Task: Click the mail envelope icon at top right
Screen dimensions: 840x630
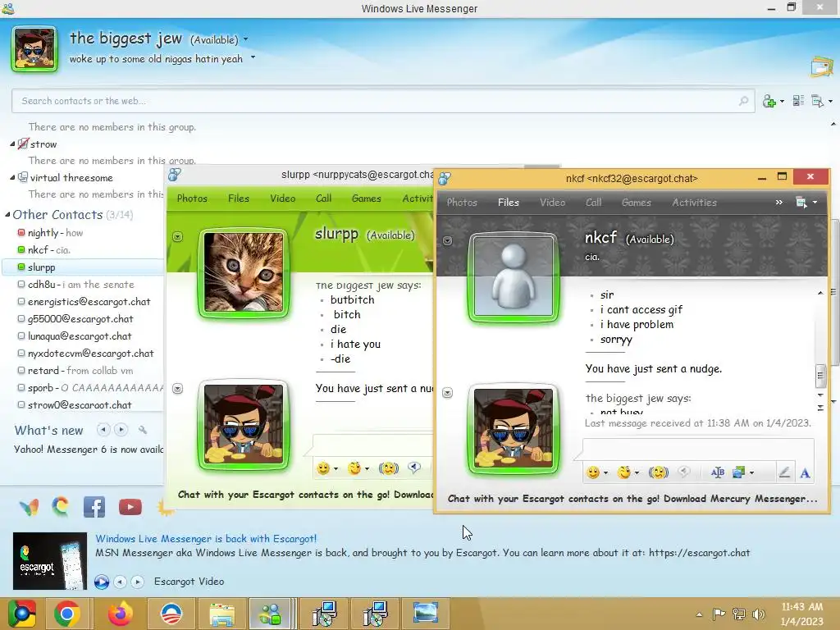Action: 821,67
